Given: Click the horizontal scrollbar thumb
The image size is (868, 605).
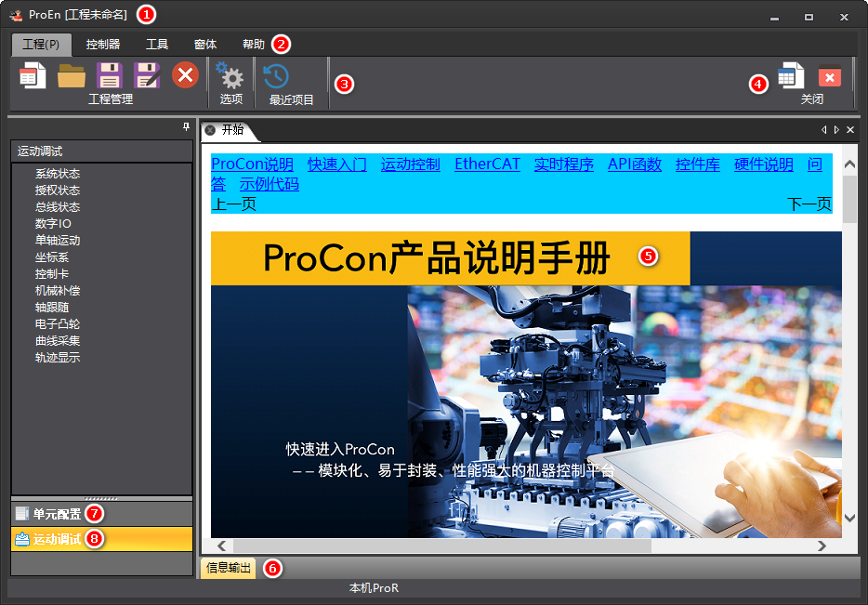Looking at the screenshot, I should point(441,546).
